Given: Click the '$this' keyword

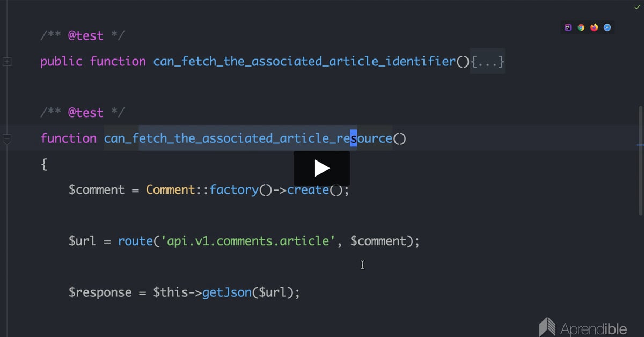Looking at the screenshot, I should click(170, 292).
